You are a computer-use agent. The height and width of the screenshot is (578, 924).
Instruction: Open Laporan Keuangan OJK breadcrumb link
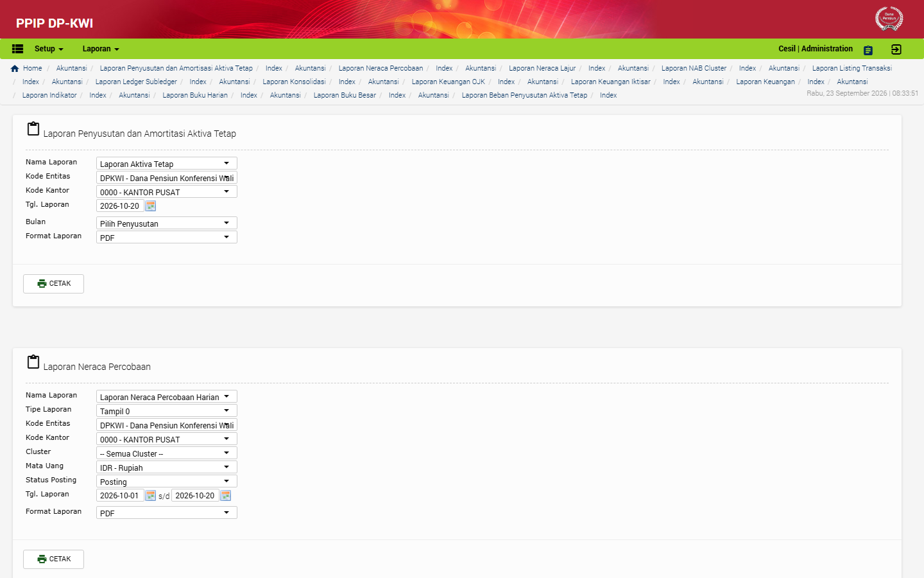click(449, 82)
